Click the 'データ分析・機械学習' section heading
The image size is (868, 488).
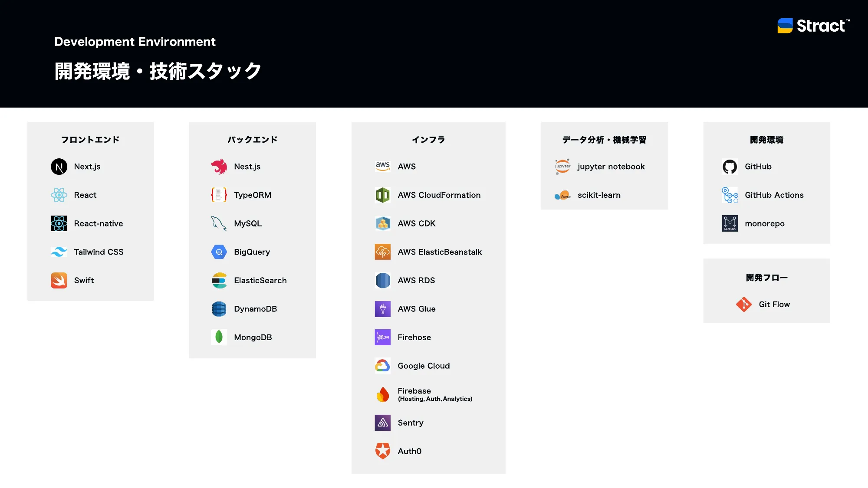(x=605, y=140)
